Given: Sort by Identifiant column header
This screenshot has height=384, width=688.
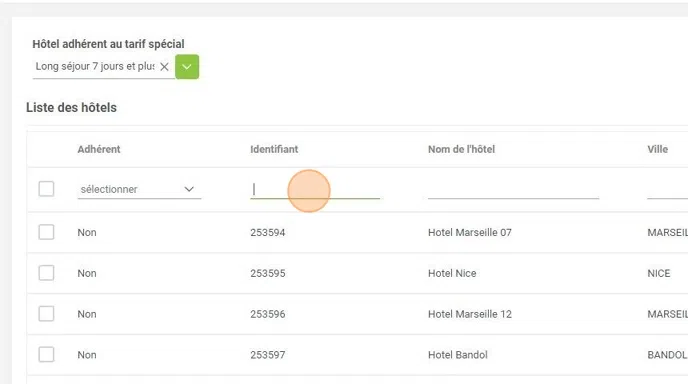Looking at the screenshot, I should (274, 149).
